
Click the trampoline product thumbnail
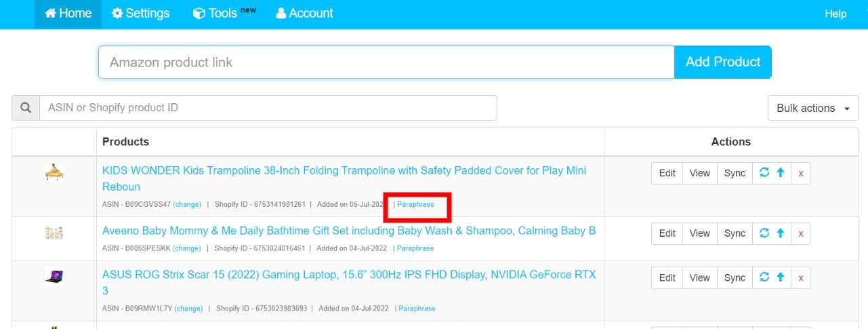(54, 172)
